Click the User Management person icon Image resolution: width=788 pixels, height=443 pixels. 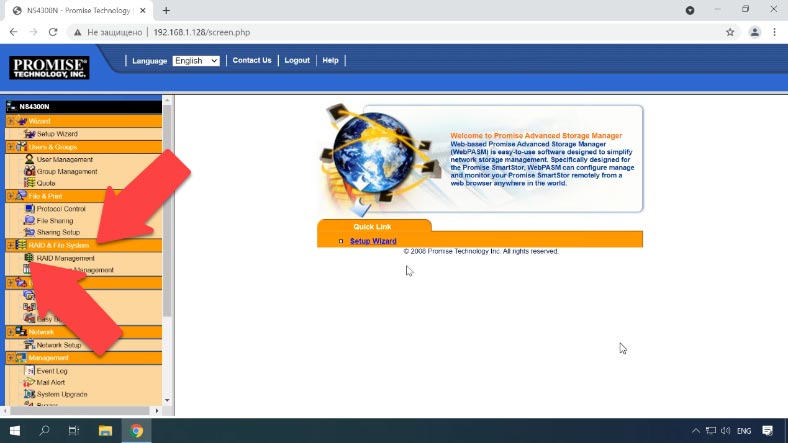[x=29, y=159]
